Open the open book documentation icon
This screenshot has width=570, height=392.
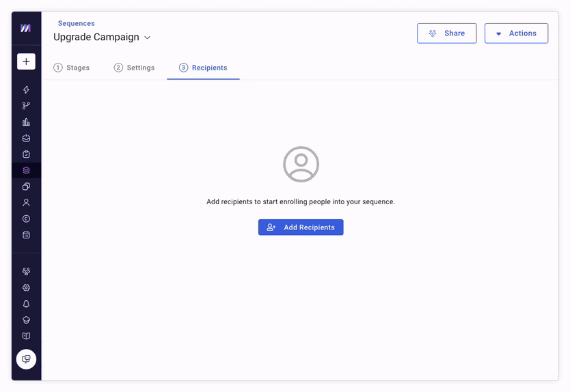[x=26, y=336]
